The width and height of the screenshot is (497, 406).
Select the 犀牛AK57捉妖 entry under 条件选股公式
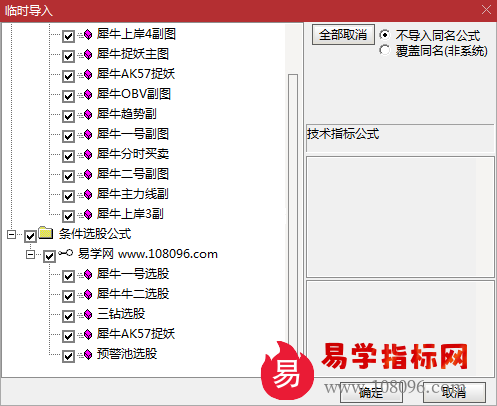pyautogui.click(x=136, y=334)
